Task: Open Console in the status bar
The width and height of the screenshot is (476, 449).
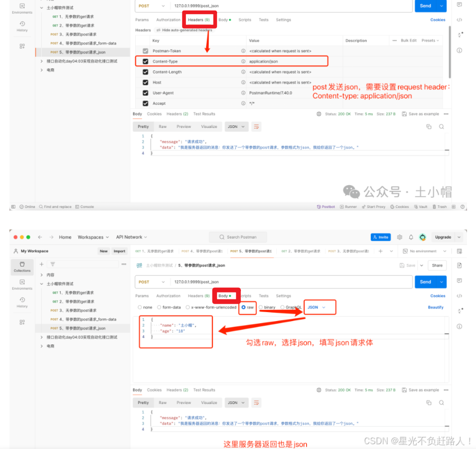Action: 85,207
